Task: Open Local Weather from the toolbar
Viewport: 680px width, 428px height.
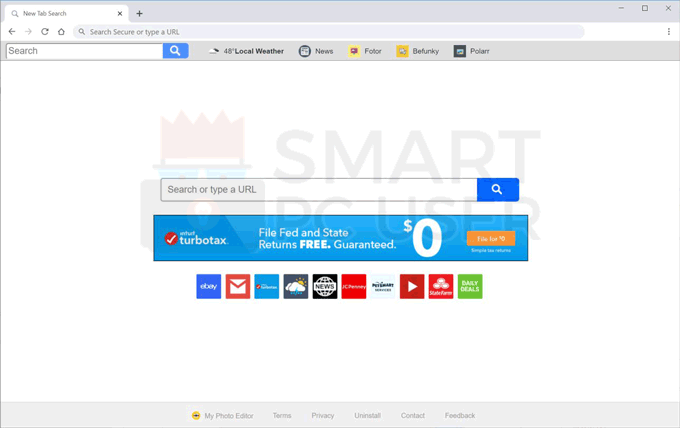Action: 246,51
